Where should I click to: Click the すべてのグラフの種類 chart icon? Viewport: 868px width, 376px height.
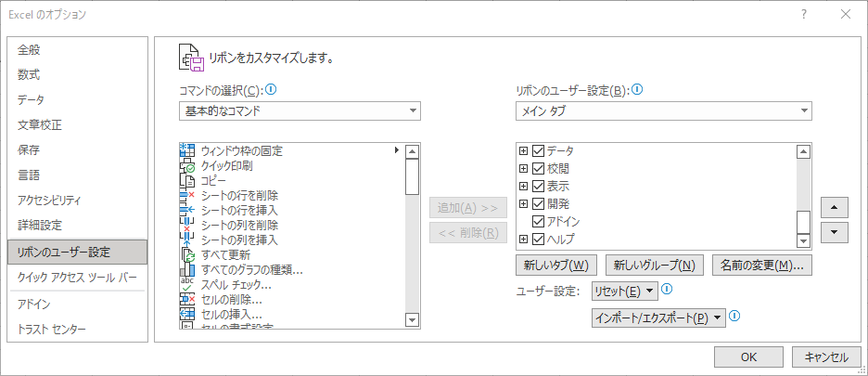[187, 270]
